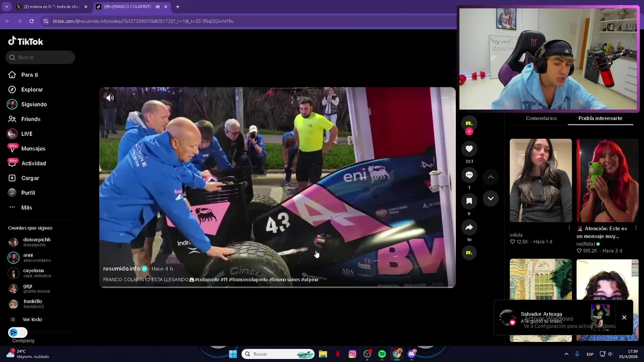Image resolution: width=644 pixels, height=362 pixels.
Task: Open the TikTok logo home link
Action: click(26, 41)
